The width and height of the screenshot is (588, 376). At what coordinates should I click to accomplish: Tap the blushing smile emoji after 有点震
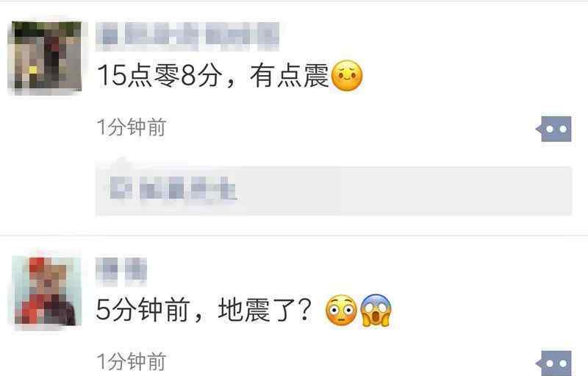pos(347,76)
